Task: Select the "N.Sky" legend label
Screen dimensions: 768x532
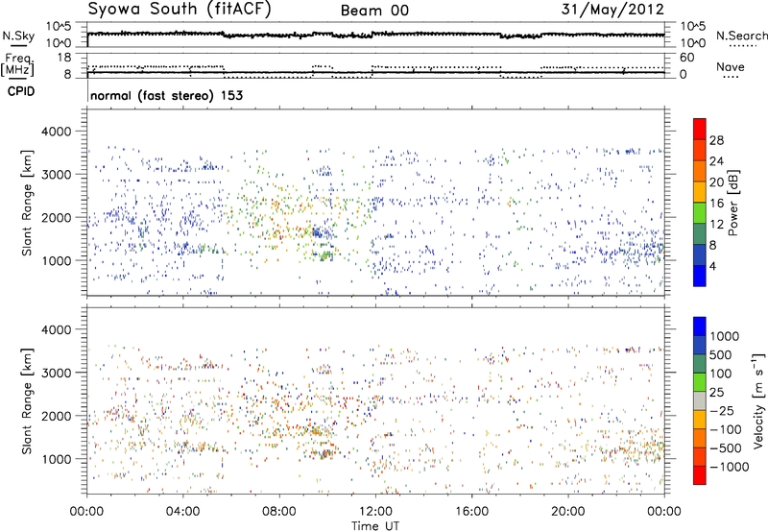Action: point(18,36)
